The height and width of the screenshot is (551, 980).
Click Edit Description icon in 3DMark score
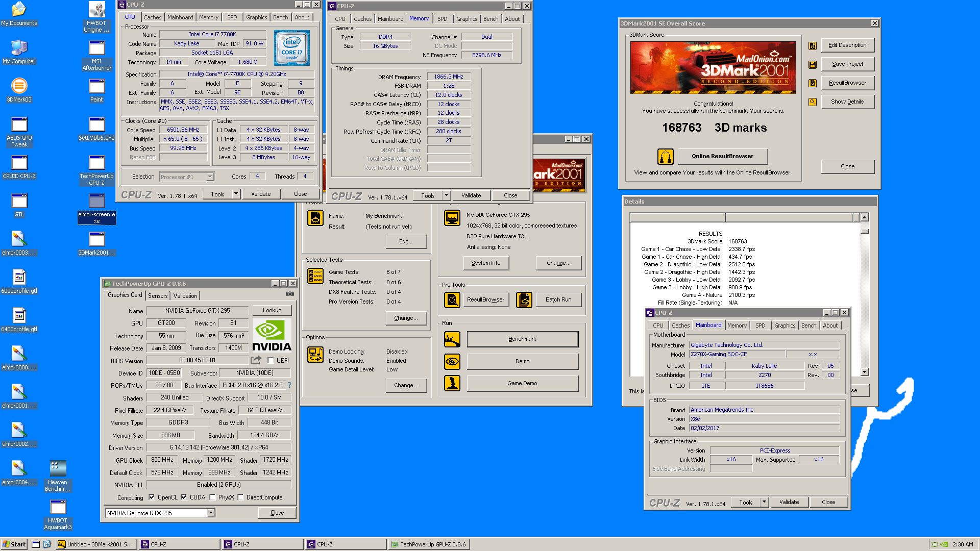coord(813,45)
